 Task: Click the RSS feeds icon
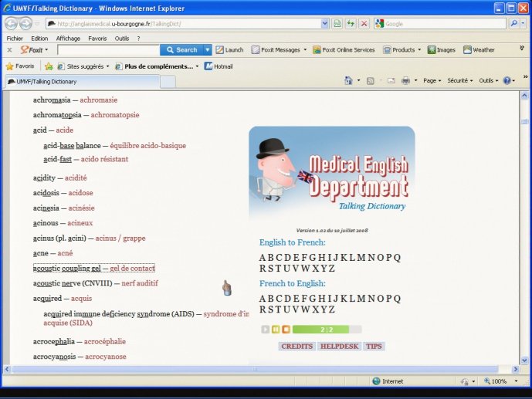(x=371, y=81)
